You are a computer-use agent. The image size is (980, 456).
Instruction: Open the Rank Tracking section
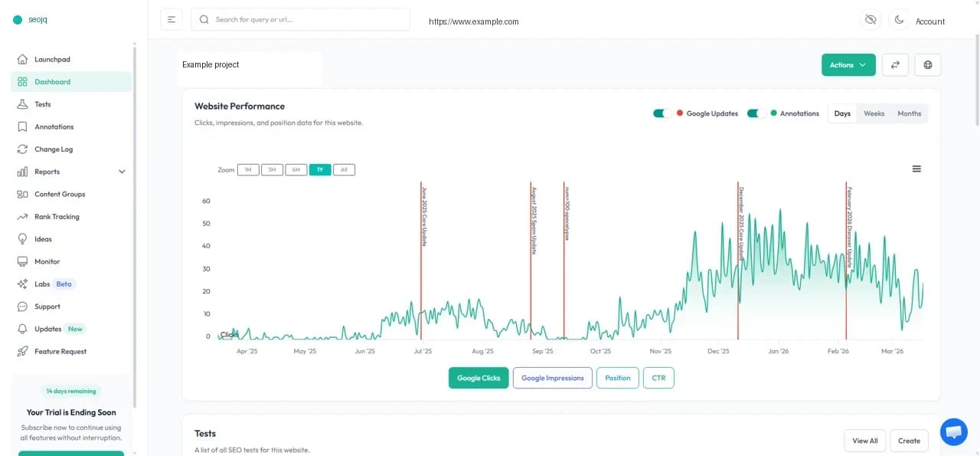[57, 216]
